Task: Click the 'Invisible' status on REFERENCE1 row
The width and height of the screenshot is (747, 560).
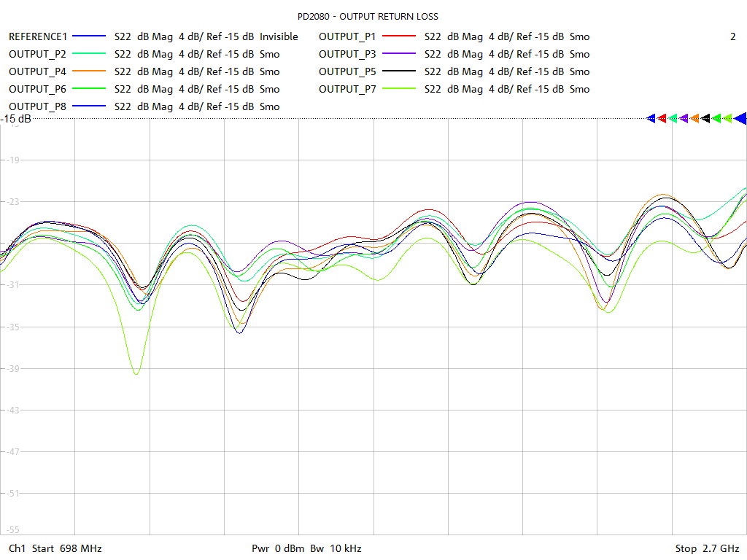Action: coord(279,36)
